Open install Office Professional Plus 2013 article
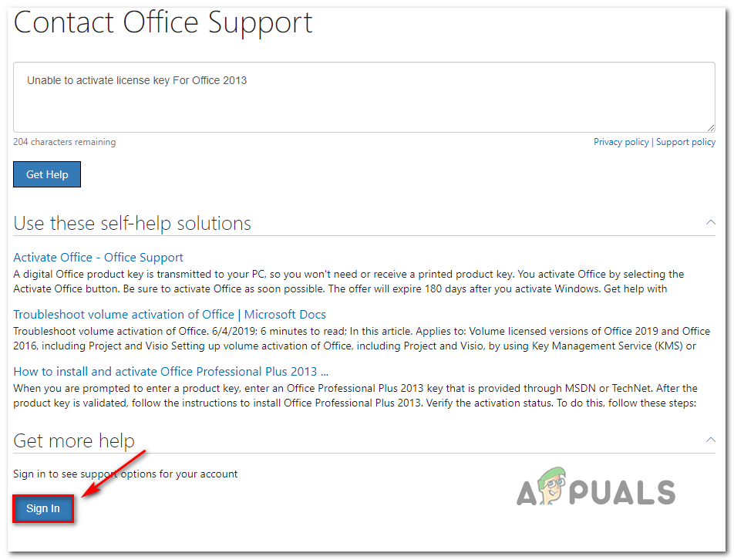Image resolution: width=734 pixels, height=560 pixels. pos(171,372)
